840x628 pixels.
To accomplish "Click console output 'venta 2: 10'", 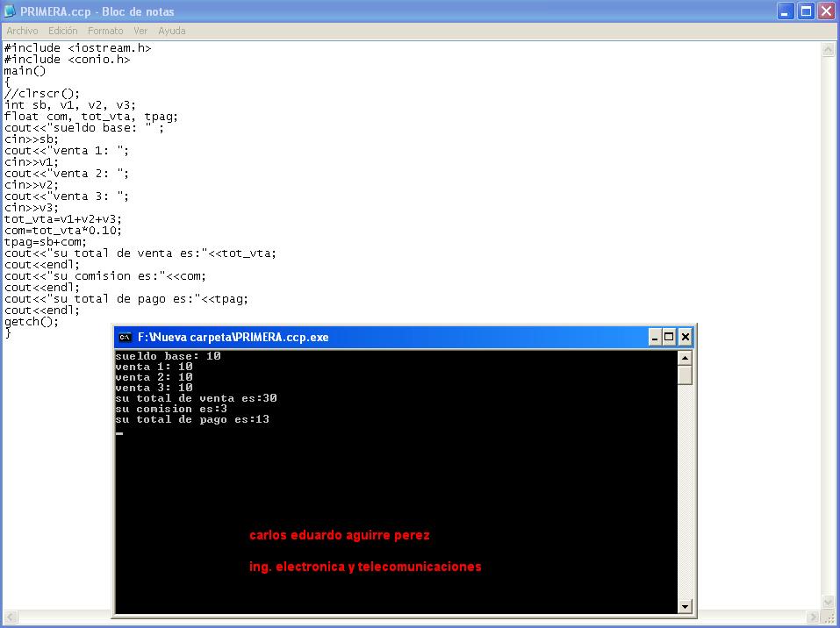I will (154, 377).
